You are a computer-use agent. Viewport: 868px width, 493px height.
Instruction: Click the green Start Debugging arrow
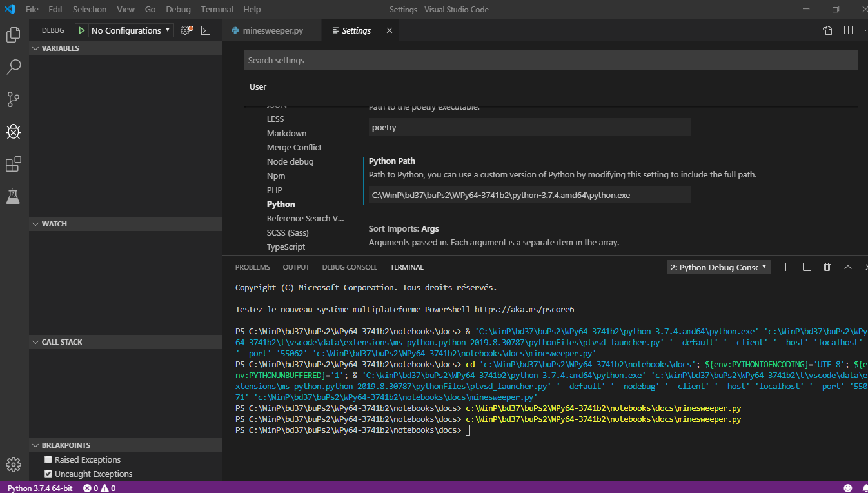82,30
